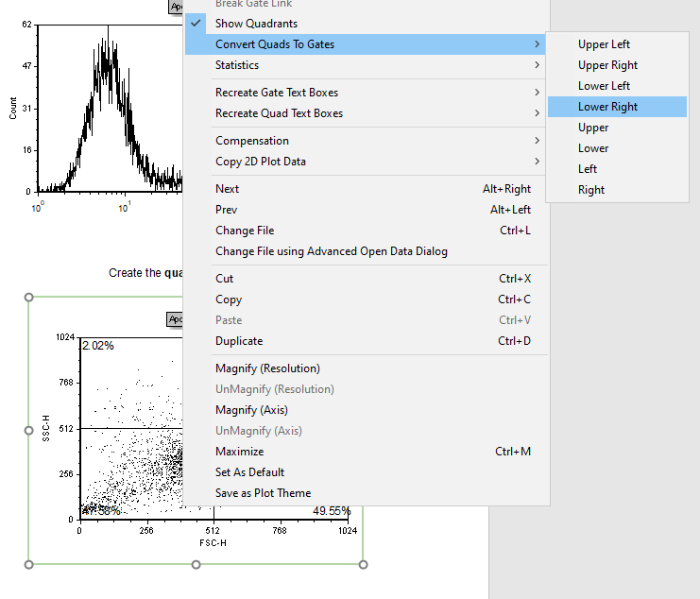700x599 pixels.
Task: Click bottom-center handle of selected dot plot
Action: (x=196, y=565)
